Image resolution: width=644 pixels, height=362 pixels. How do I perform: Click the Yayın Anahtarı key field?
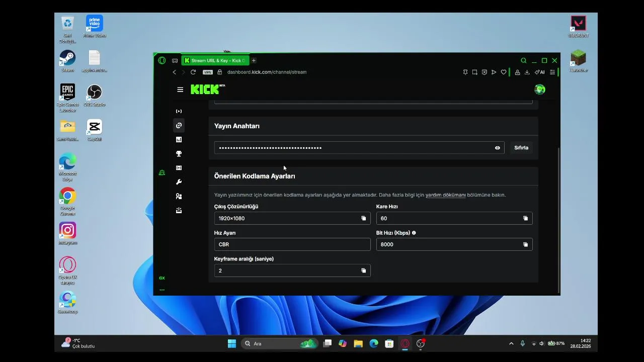pyautogui.click(x=359, y=148)
